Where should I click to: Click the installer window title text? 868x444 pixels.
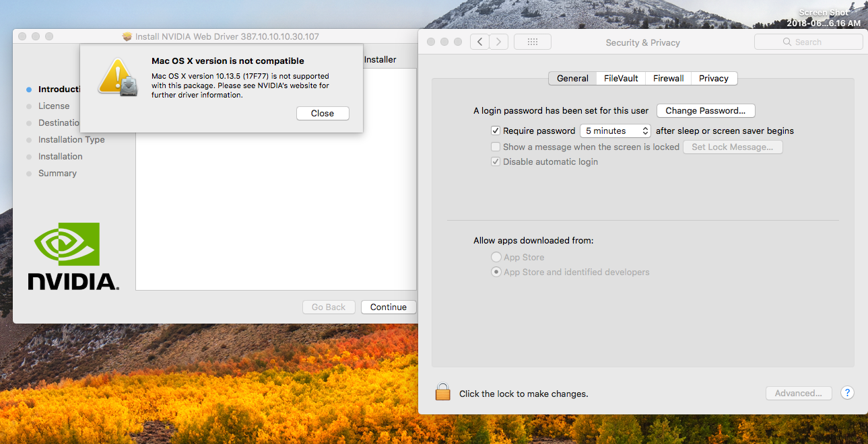227,36
